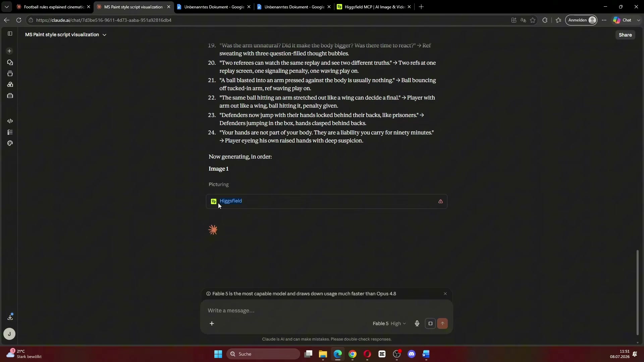
Task: Add page to favorites star icon
Action: pyautogui.click(x=533, y=20)
